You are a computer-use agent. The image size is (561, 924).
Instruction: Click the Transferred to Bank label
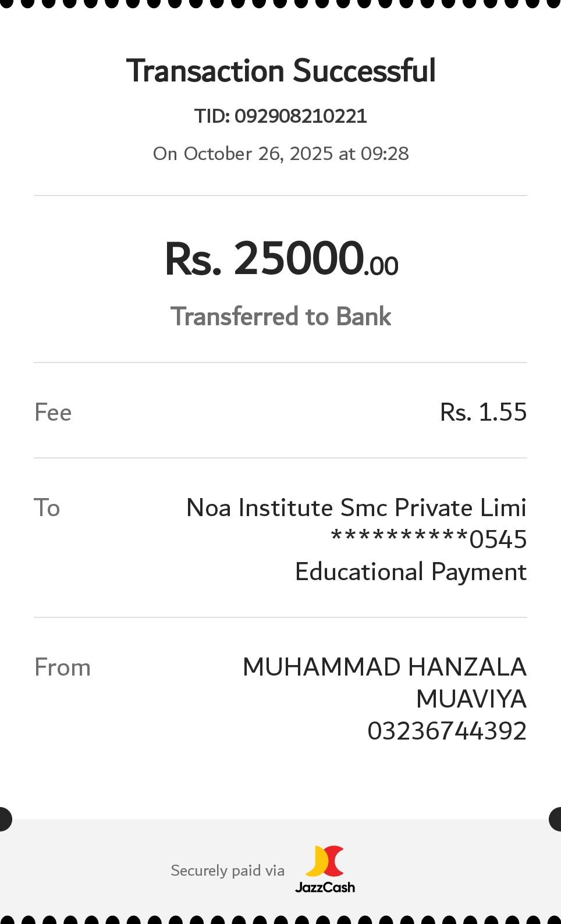tap(280, 317)
